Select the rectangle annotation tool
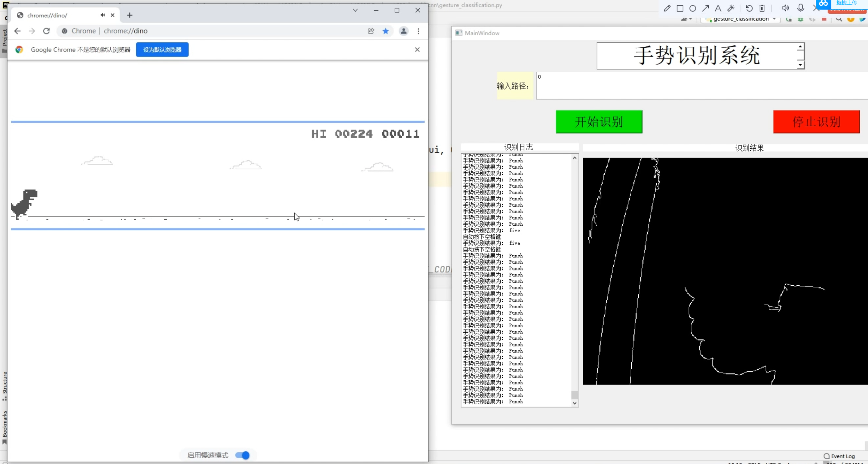The height and width of the screenshot is (464, 868). 680,8
